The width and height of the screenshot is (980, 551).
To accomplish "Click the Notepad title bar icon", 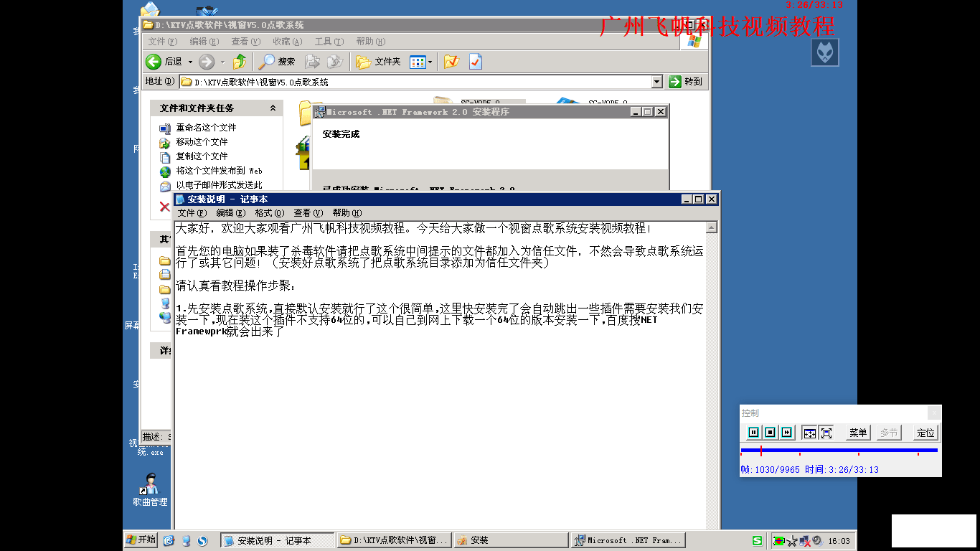I will pos(181,199).
